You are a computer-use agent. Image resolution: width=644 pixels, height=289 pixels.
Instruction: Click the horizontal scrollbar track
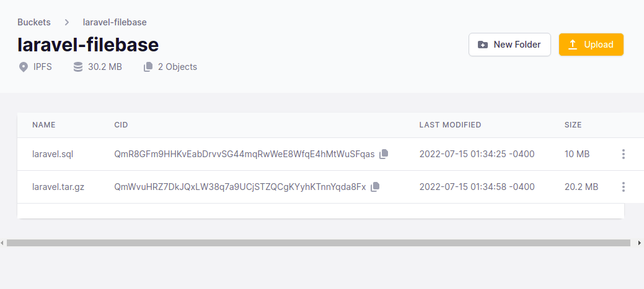[319, 243]
